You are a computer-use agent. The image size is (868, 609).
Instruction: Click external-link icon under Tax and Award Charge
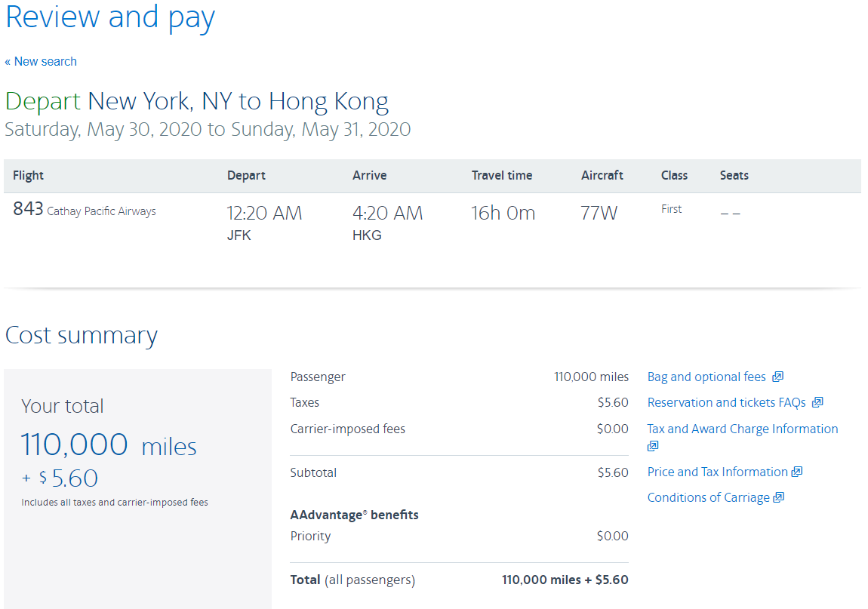pos(653,446)
